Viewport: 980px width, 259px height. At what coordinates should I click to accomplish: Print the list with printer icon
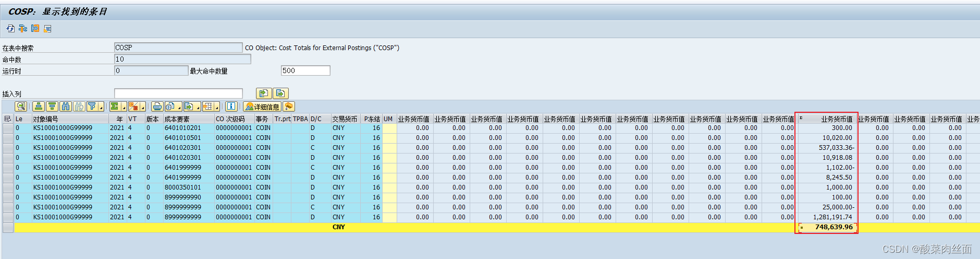157,107
